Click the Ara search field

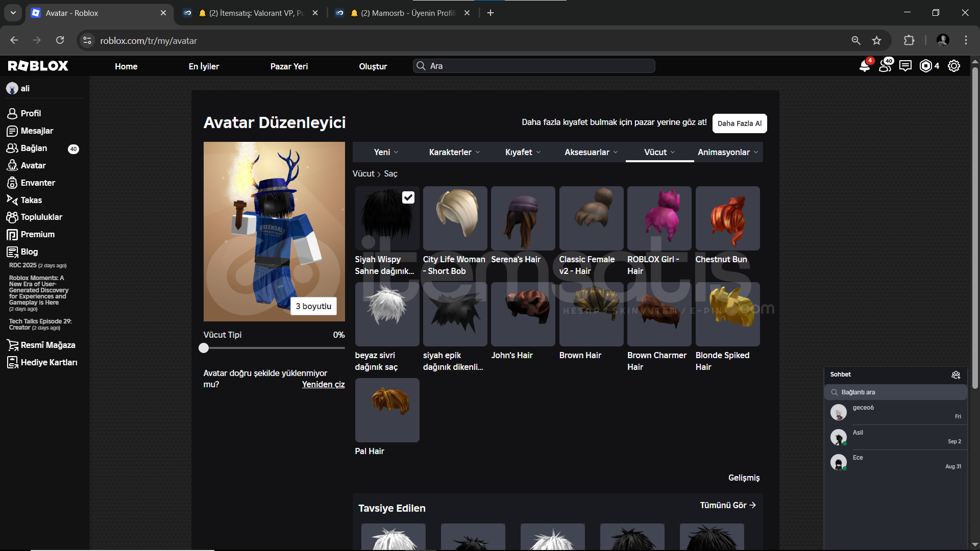point(534,66)
